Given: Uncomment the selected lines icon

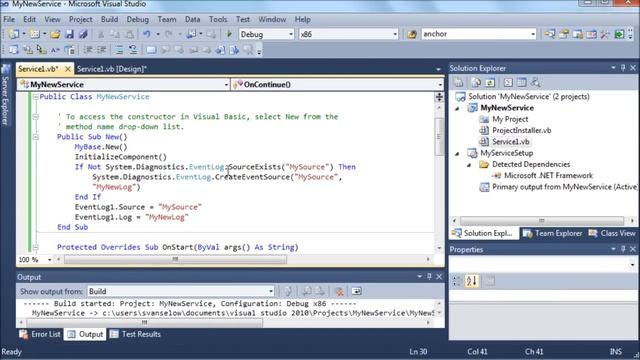Looking at the screenshot, I should 133,50.
